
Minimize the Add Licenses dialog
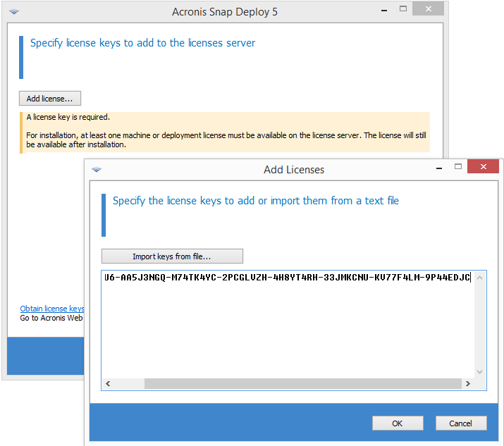438,168
